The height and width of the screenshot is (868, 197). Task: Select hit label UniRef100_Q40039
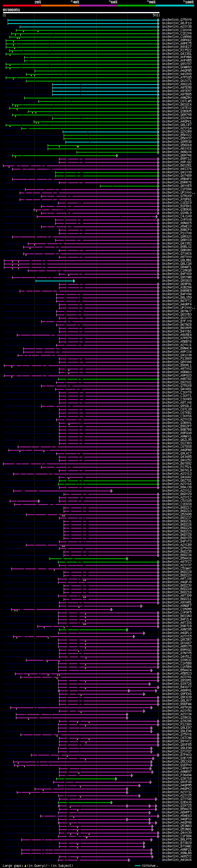177,833
